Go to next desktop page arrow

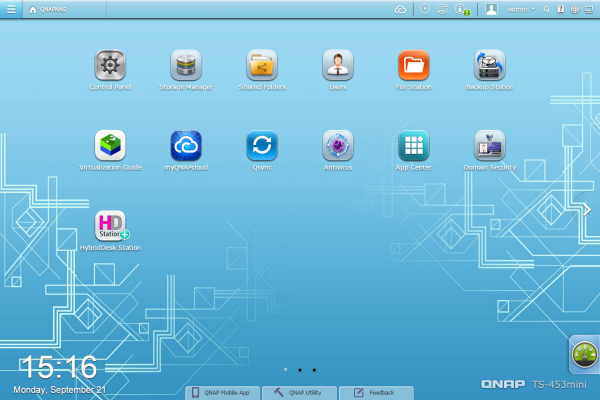tap(587, 209)
